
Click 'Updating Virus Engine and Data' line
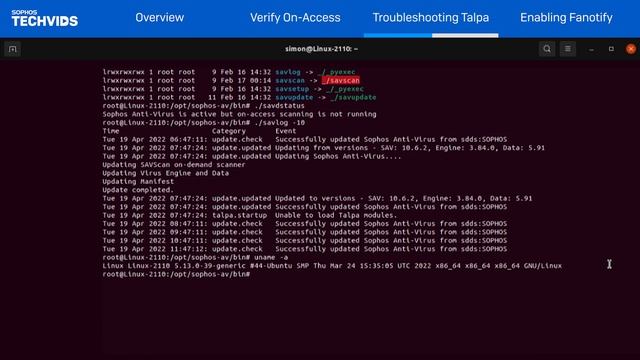pos(165,173)
